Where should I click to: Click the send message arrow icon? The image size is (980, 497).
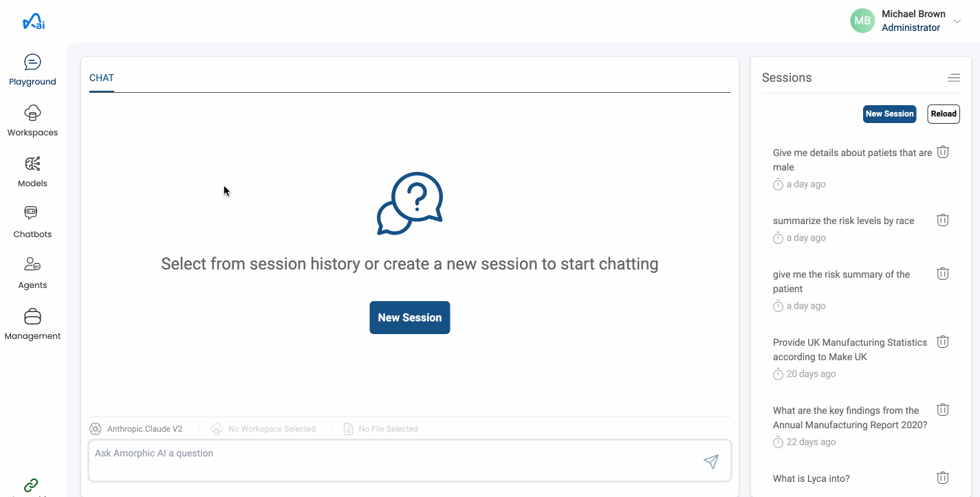[x=711, y=461]
